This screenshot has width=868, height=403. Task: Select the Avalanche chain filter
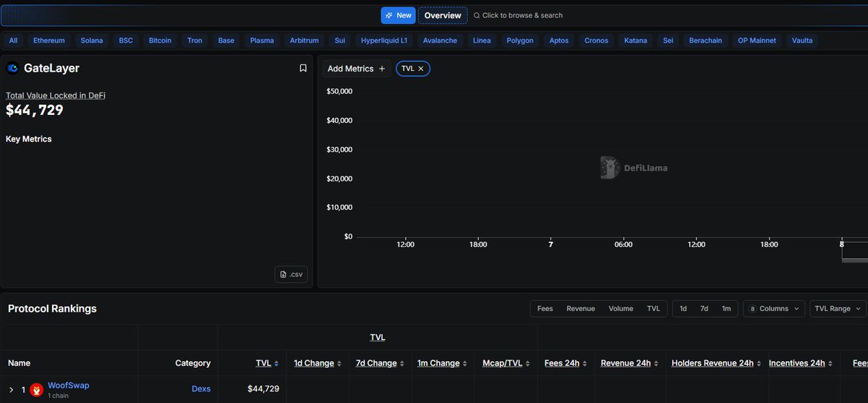point(440,41)
